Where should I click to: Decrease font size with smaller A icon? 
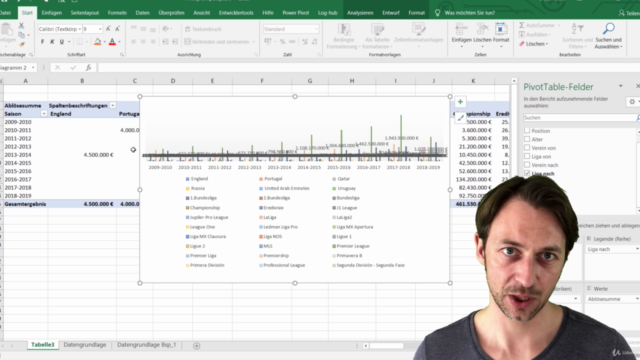[x=117, y=29]
